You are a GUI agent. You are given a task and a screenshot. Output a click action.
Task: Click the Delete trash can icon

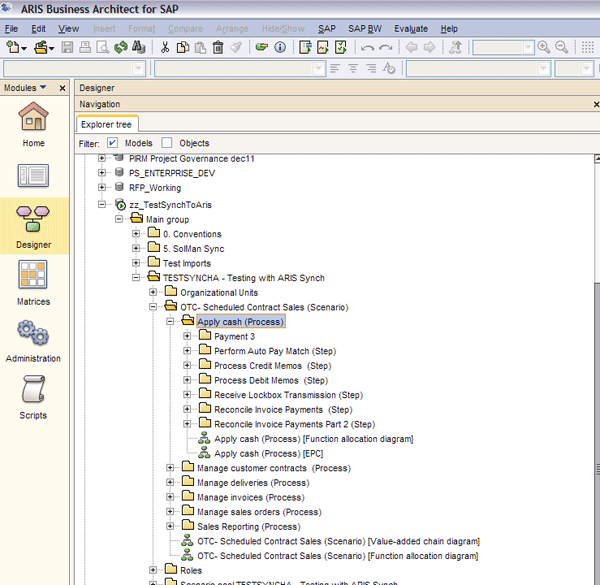tap(217, 47)
